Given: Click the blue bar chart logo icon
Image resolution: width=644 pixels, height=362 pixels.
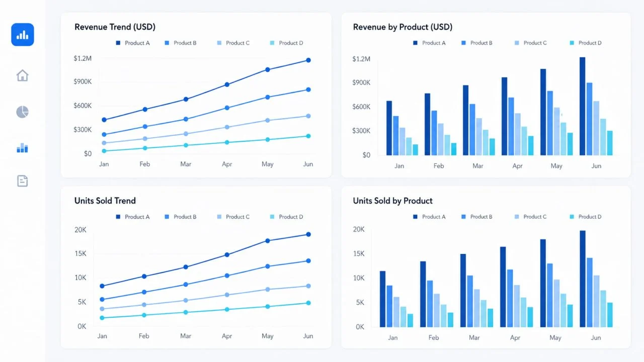Looking at the screenshot, I should pyautogui.click(x=23, y=35).
